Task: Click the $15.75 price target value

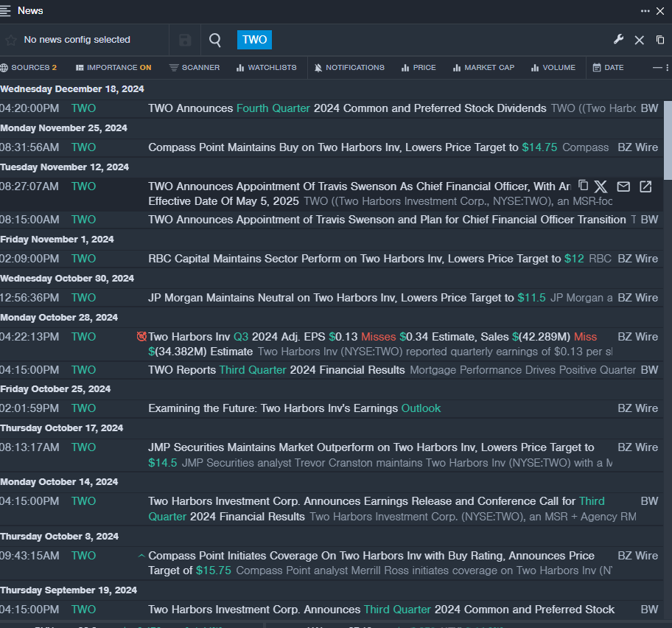Action: tap(214, 571)
